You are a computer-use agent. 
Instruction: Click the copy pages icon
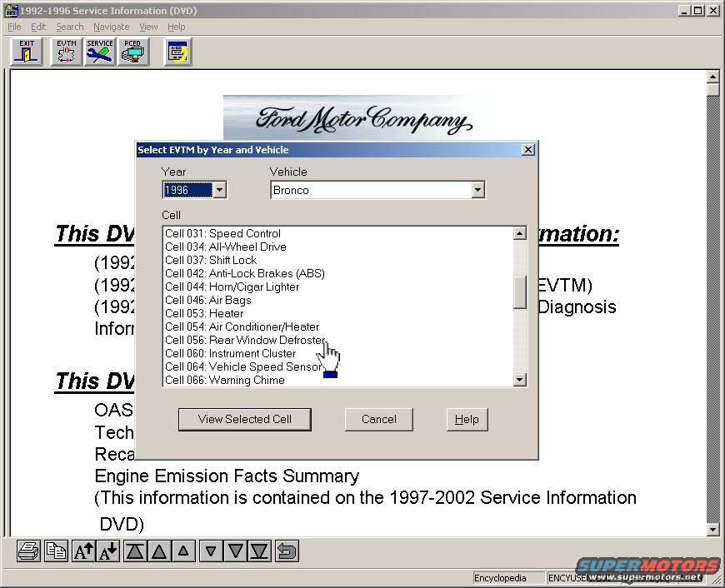pyautogui.click(x=56, y=551)
